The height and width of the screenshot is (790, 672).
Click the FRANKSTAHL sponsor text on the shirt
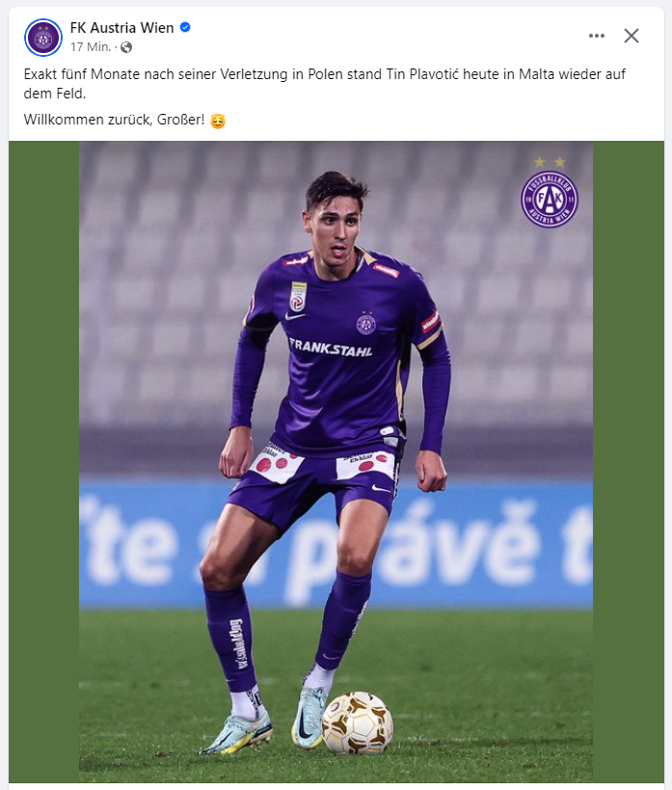coord(331,347)
